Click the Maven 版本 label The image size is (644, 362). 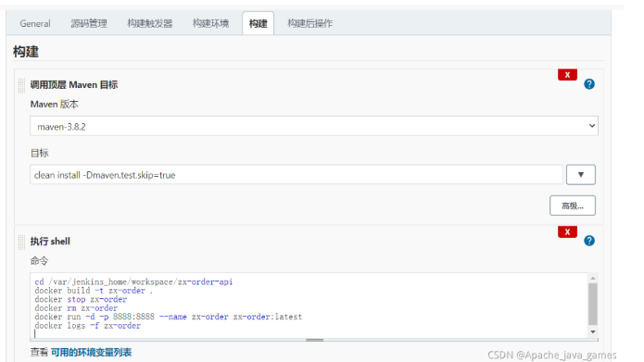[55, 105]
